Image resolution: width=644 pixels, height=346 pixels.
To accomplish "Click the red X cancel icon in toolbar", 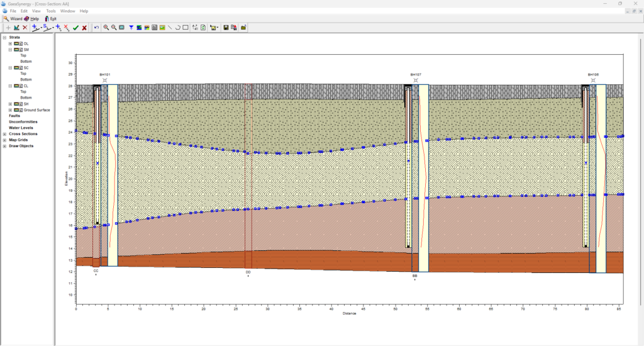I will pyautogui.click(x=84, y=28).
